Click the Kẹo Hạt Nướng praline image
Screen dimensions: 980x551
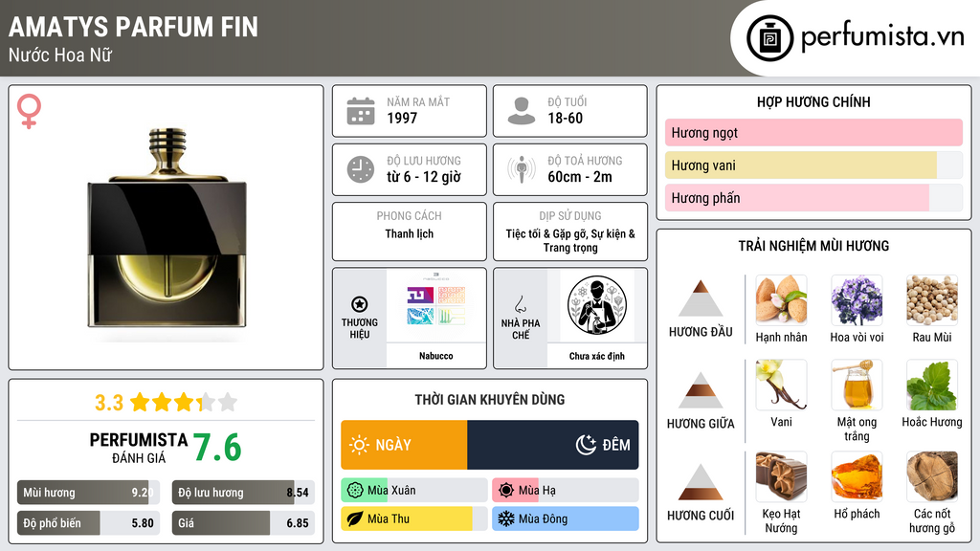[781, 476]
